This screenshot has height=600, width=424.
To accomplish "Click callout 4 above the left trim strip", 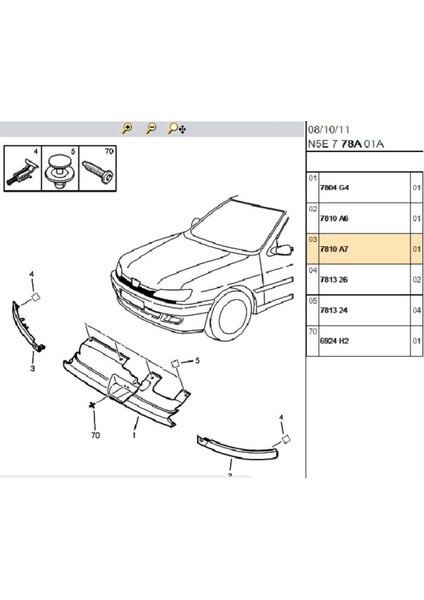I will (x=32, y=274).
